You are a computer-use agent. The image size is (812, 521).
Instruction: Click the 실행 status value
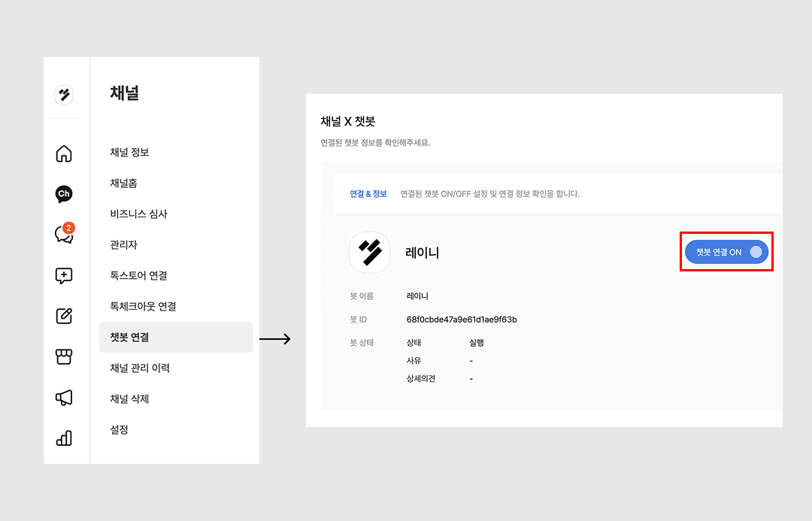[x=477, y=343]
